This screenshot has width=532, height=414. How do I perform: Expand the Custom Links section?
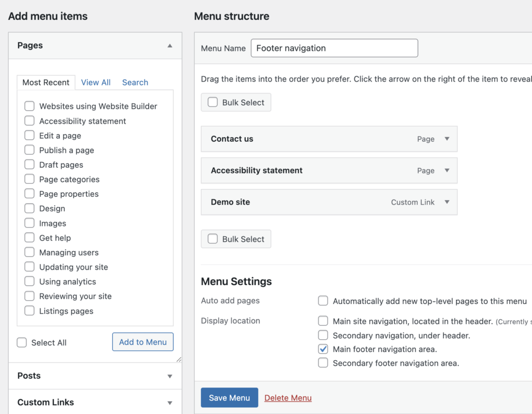tap(169, 403)
